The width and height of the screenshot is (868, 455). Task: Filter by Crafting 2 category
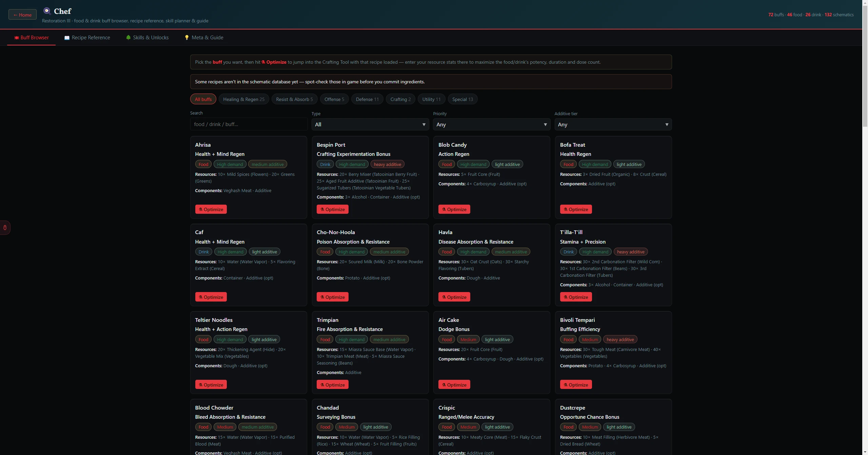click(400, 99)
